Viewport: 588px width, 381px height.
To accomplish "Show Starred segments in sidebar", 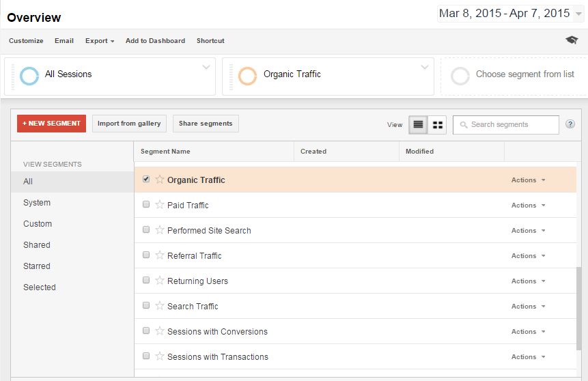I will [37, 266].
